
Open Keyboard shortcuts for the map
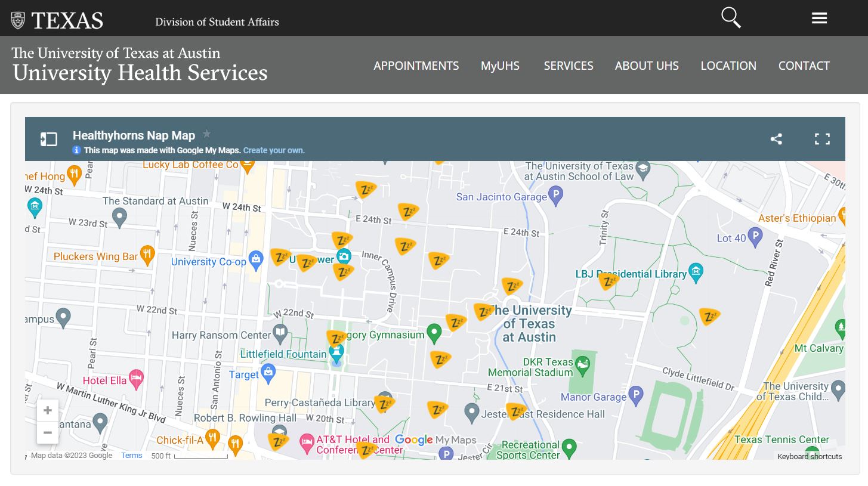pos(810,456)
